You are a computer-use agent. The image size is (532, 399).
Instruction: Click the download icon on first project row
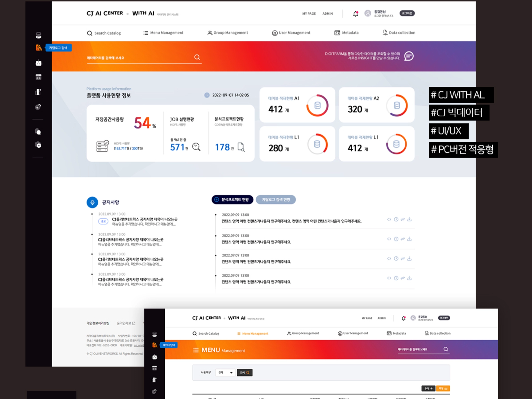[x=409, y=219]
